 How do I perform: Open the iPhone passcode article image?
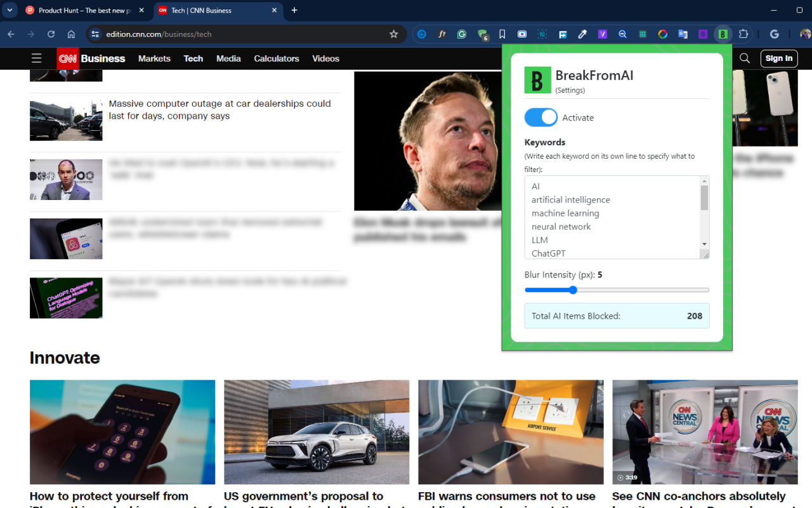(x=122, y=432)
